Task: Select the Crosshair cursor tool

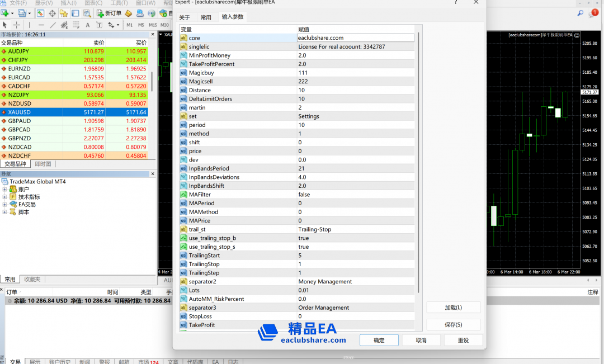Action: 17,25
